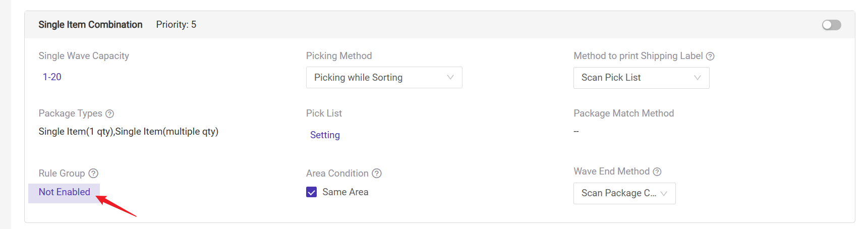Open the Picking while Sorting dropdown

pos(384,78)
